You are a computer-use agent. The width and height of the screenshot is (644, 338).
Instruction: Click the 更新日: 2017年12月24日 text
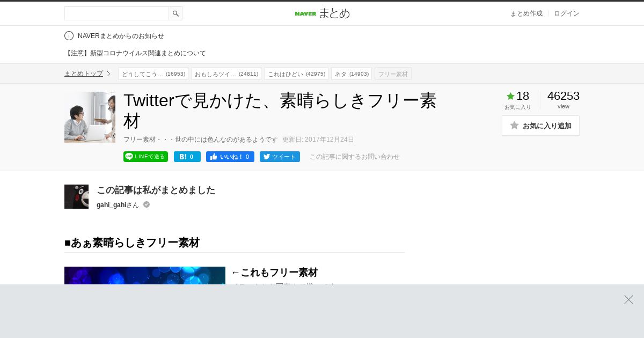click(x=318, y=139)
